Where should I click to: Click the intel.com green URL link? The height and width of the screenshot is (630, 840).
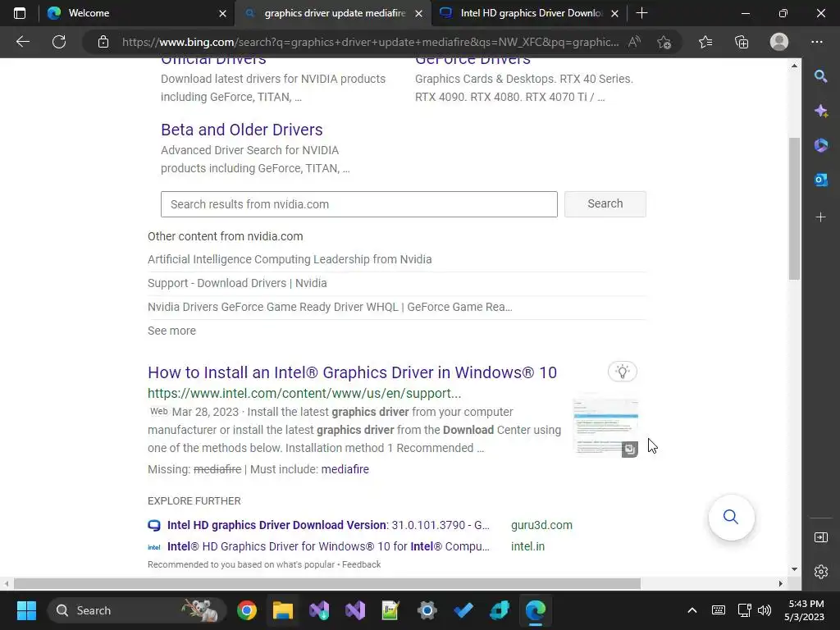point(304,393)
